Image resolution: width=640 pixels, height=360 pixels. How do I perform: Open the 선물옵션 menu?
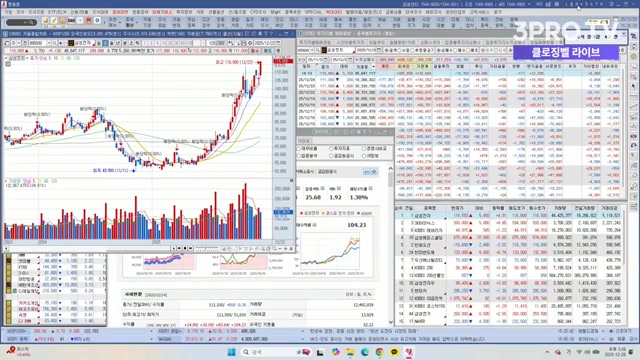coord(216,12)
